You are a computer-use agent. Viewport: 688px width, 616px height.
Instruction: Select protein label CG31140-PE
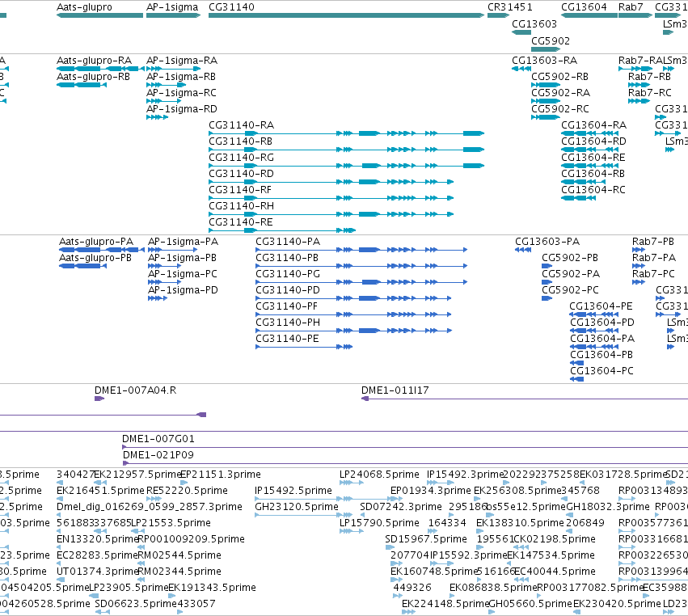pos(287,339)
